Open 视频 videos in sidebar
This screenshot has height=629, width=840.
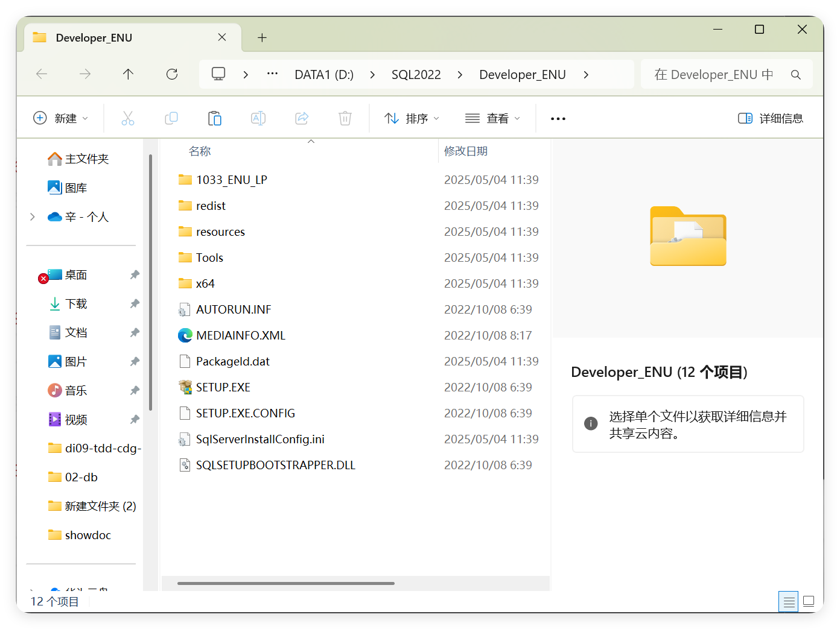coord(68,419)
